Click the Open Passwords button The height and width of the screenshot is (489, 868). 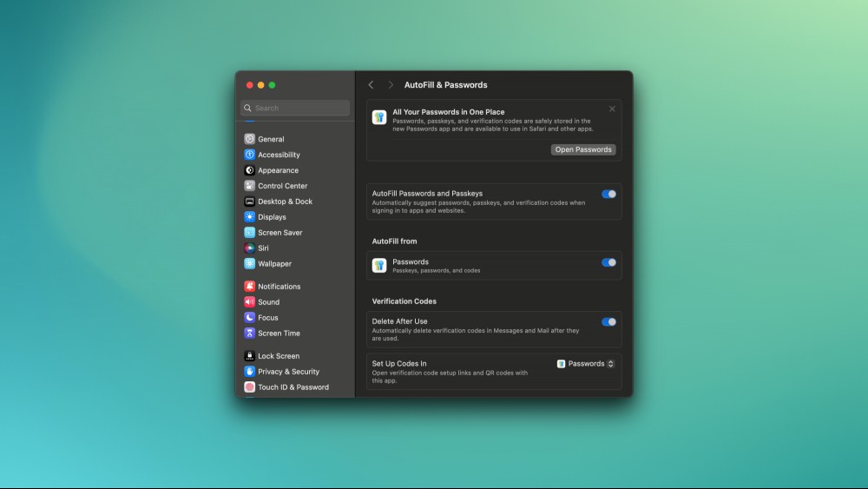583,149
